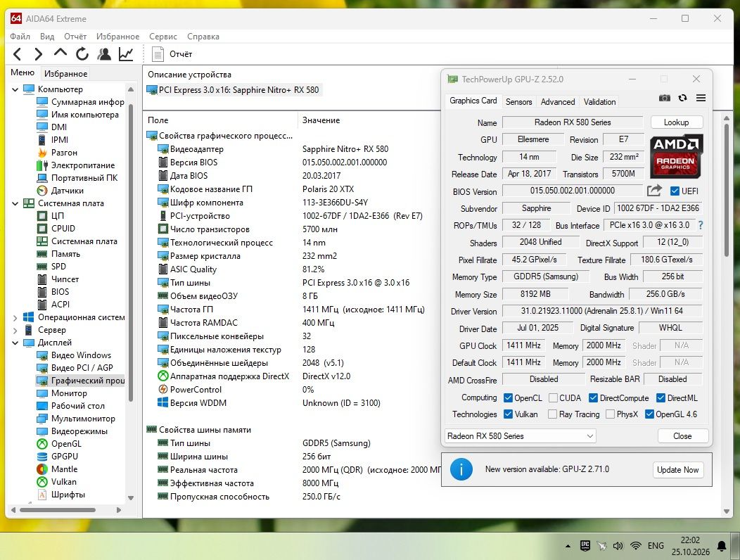Toggle the Ray Tracing checkbox
This screenshot has width=740, height=560.
552,414
